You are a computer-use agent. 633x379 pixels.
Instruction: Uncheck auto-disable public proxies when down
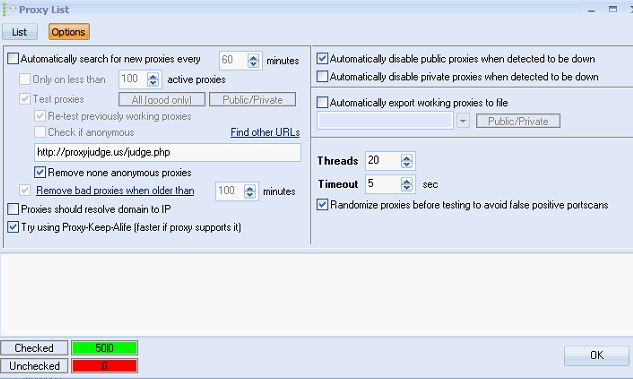pos(322,59)
